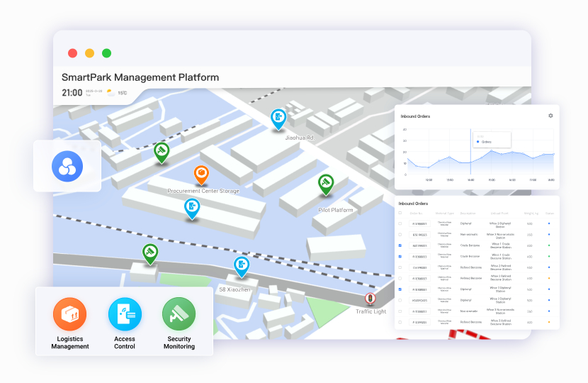
Task: Open Inbound Orders chart settings gear
Action: [550, 116]
